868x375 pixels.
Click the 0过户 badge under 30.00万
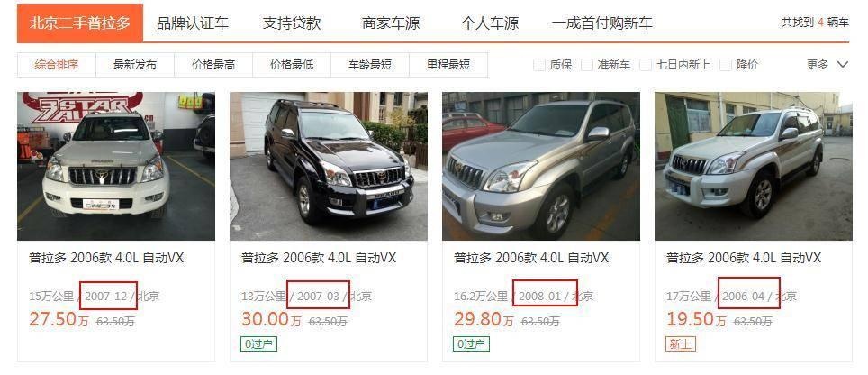(258, 344)
